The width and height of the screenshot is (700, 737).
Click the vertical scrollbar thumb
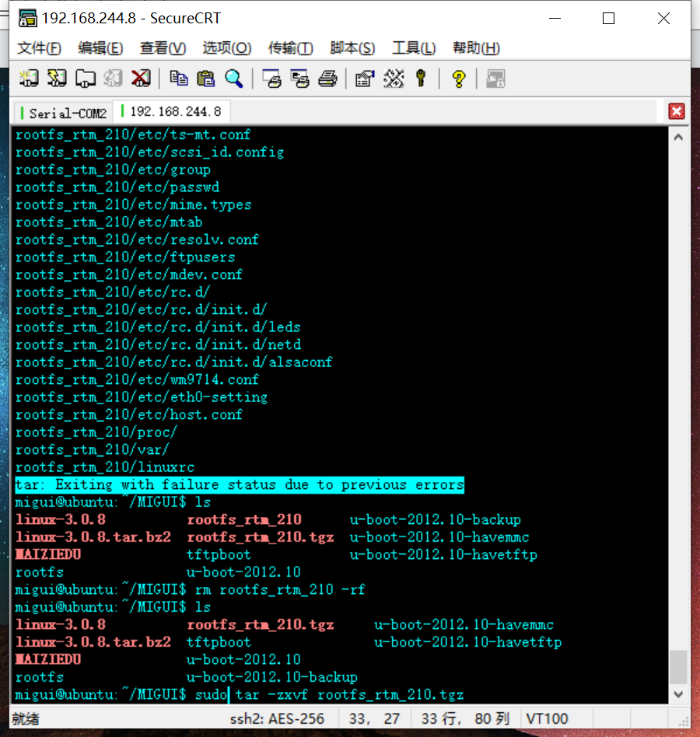pyautogui.click(x=678, y=667)
